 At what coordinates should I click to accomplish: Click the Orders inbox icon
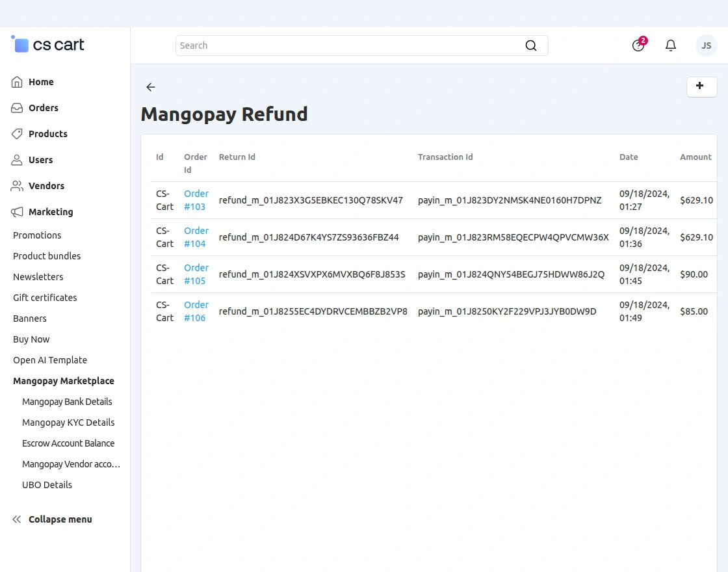pyautogui.click(x=17, y=108)
